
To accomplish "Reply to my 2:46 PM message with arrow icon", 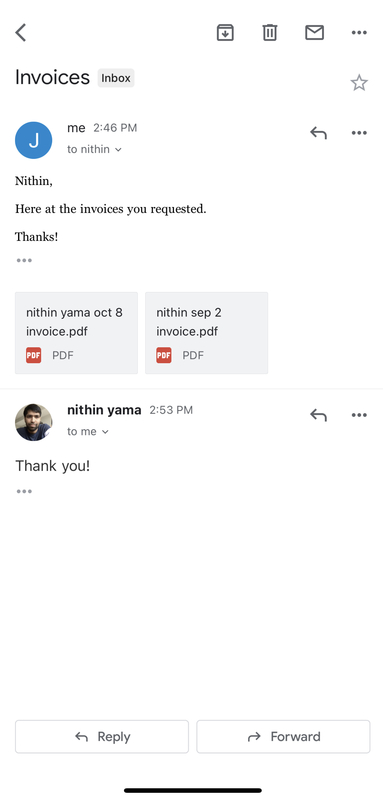I will coord(318,133).
